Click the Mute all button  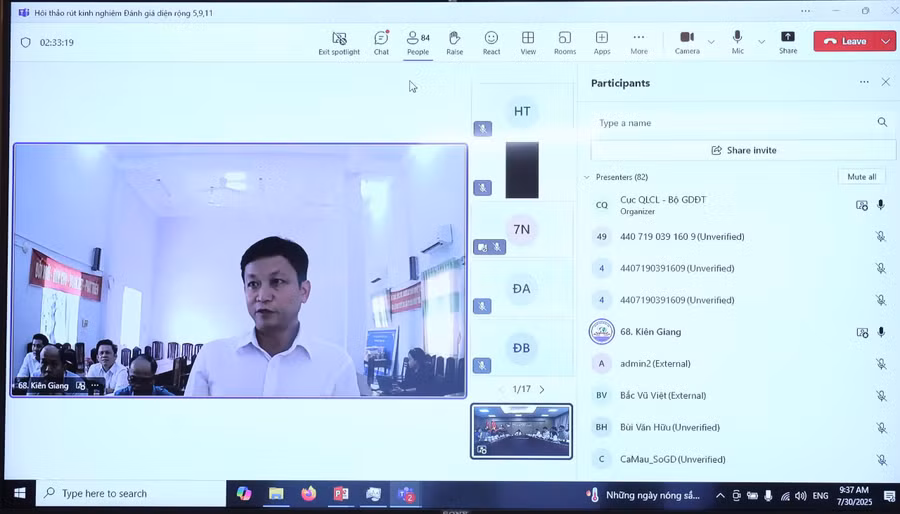coord(861,177)
